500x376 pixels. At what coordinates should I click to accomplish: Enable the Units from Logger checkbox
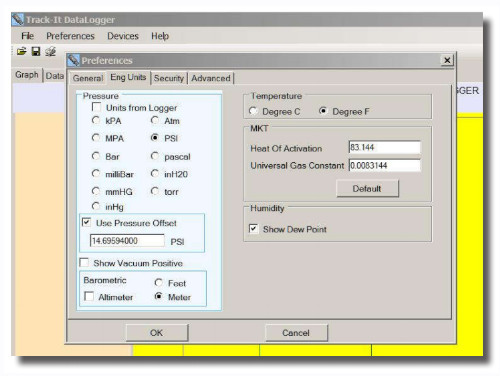pyautogui.click(x=96, y=107)
